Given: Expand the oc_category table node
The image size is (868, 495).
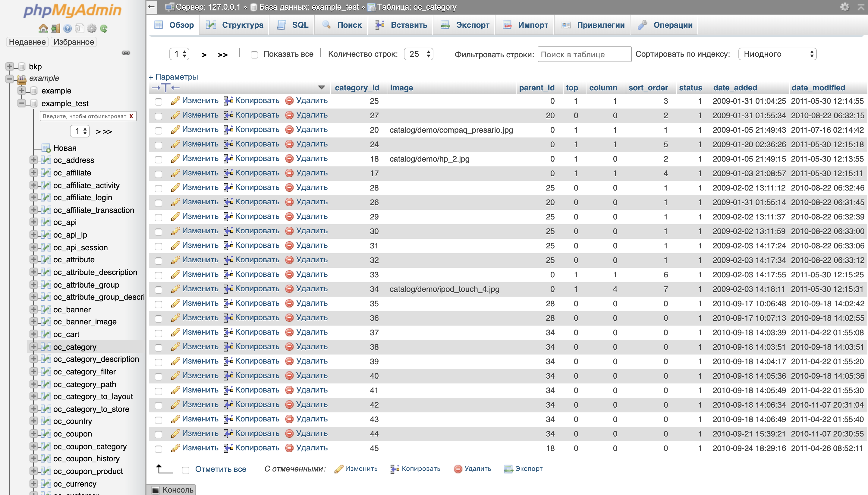Looking at the screenshot, I should pos(33,346).
